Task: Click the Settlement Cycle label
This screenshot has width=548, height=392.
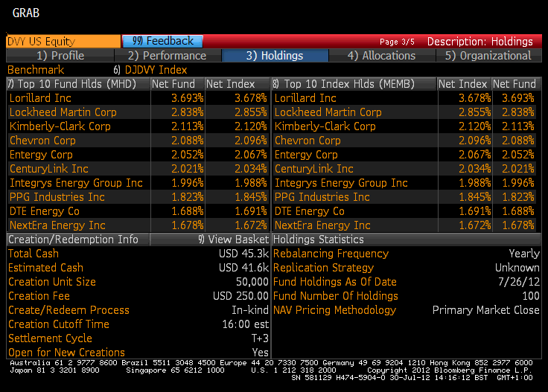Action: pos(50,338)
